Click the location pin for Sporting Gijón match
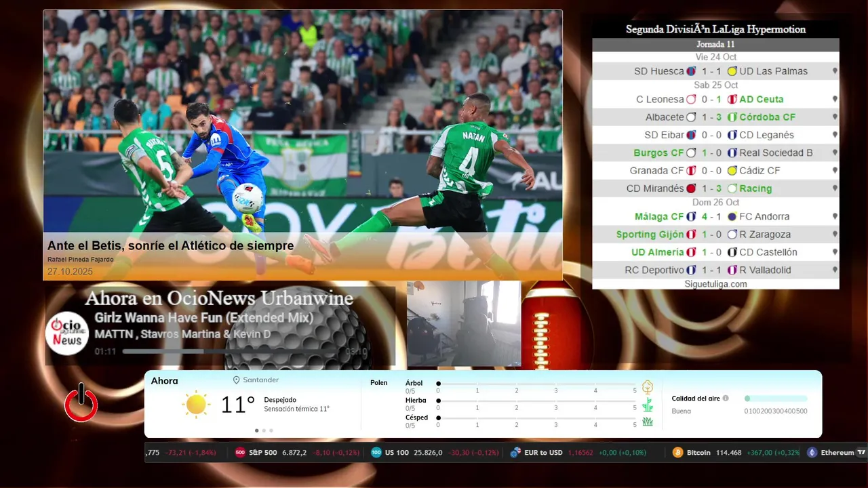 pos(835,235)
